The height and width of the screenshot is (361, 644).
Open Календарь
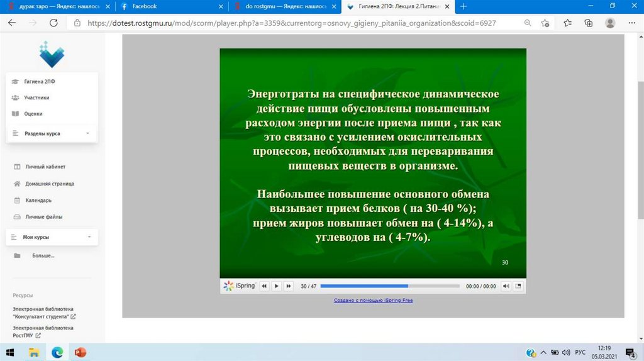[x=38, y=201]
